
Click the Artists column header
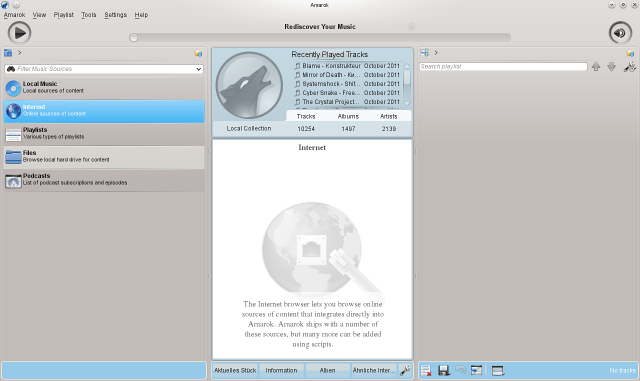pos(389,116)
